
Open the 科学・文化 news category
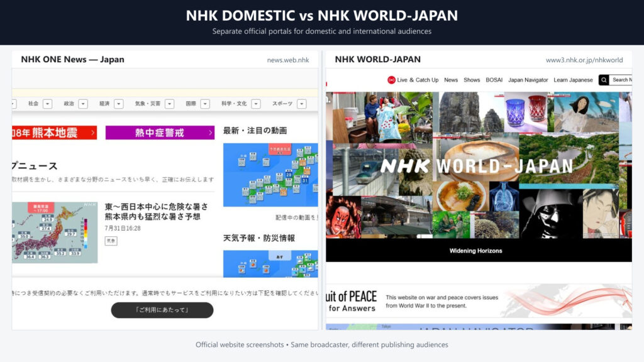point(234,104)
